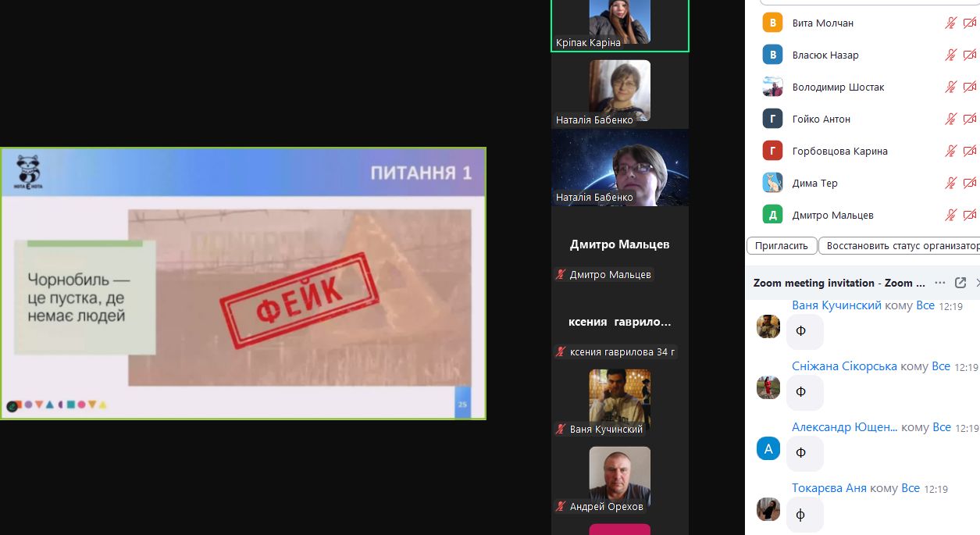This screenshot has width=980, height=535.
Task: Select Кріпак Каріна's video thumbnail
Action: [x=619, y=23]
